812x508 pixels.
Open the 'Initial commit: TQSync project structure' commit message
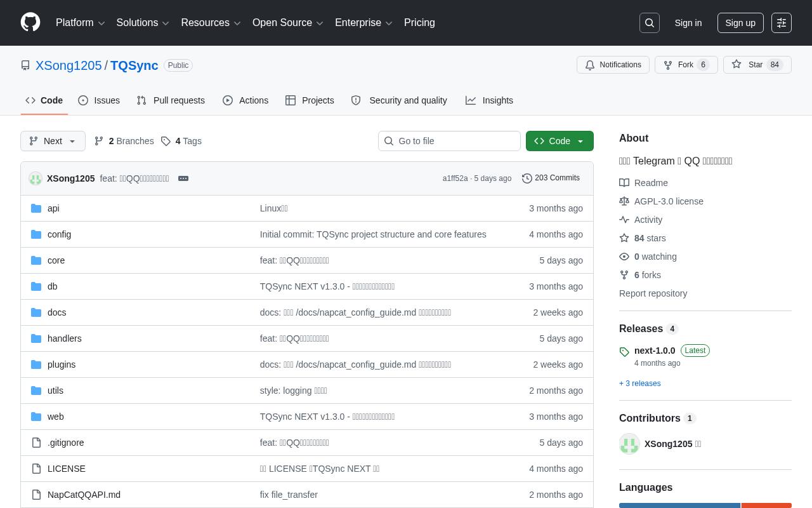pos(373,234)
